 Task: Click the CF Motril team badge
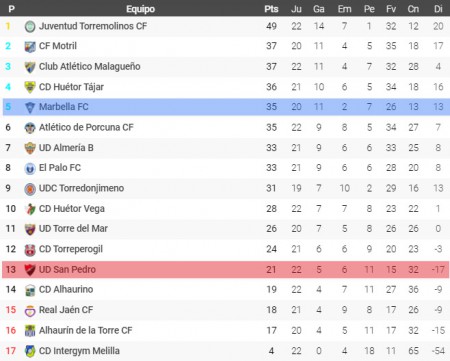pyautogui.click(x=30, y=47)
